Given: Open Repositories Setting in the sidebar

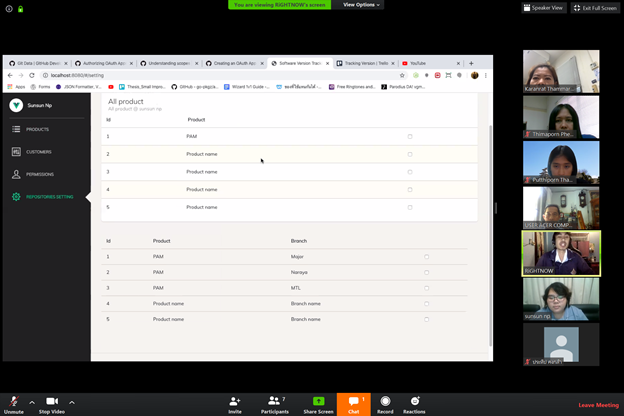Looking at the screenshot, I should click(x=44, y=197).
